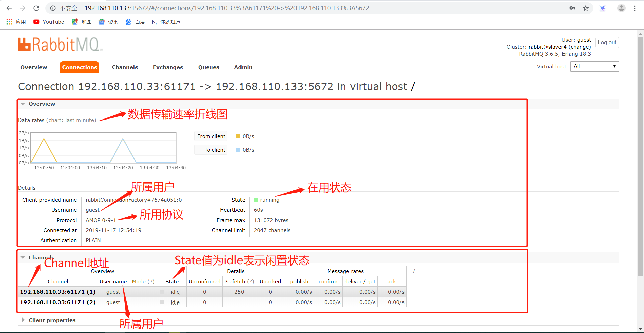The image size is (644, 333).
Task: Open the Admin tab
Action: (243, 67)
